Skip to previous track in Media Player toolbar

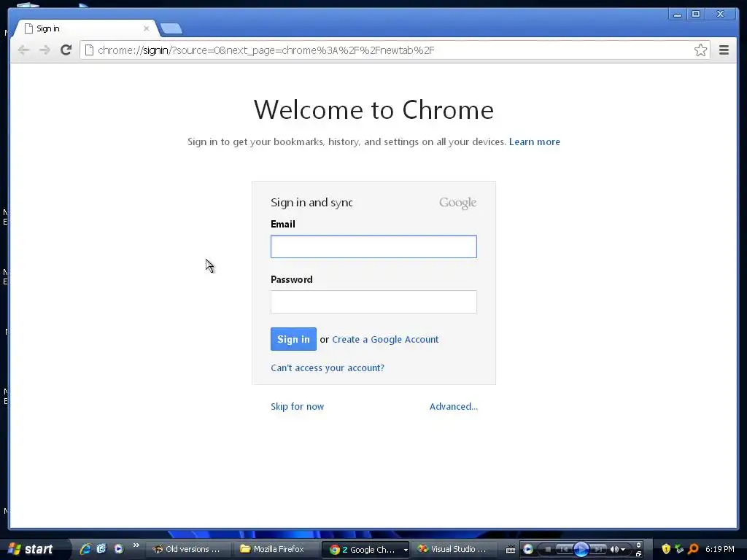[x=565, y=550]
